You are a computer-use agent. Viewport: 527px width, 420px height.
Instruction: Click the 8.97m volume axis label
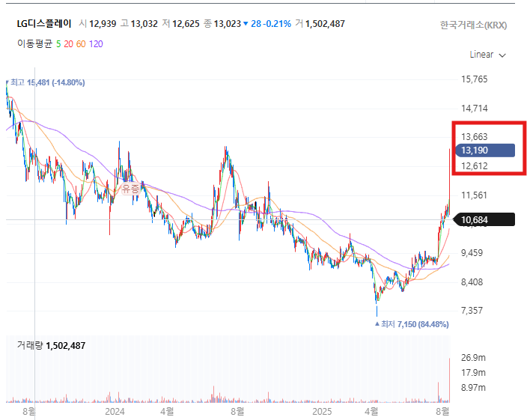pyautogui.click(x=473, y=388)
